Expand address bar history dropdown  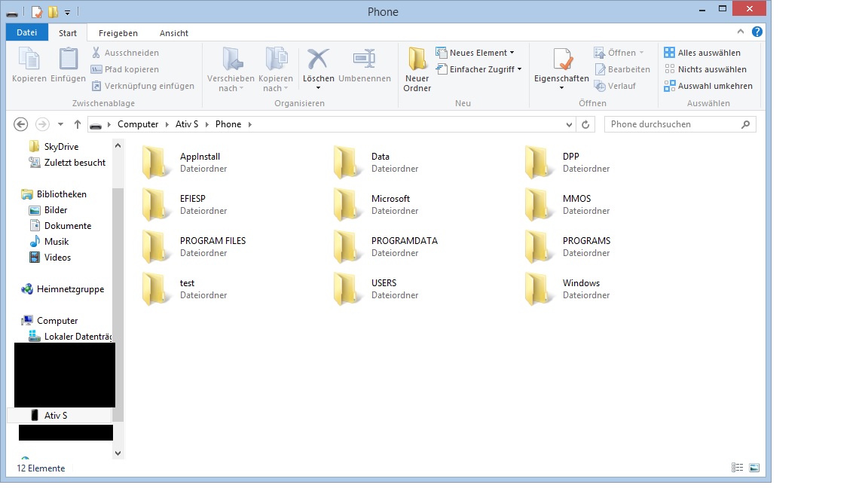click(569, 124)
